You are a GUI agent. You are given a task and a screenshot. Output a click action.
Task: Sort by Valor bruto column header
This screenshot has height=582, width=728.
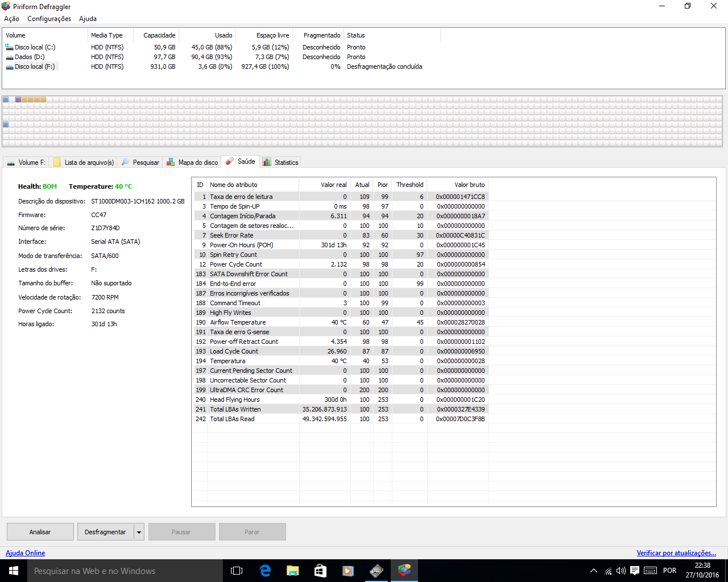click(457, 185)
